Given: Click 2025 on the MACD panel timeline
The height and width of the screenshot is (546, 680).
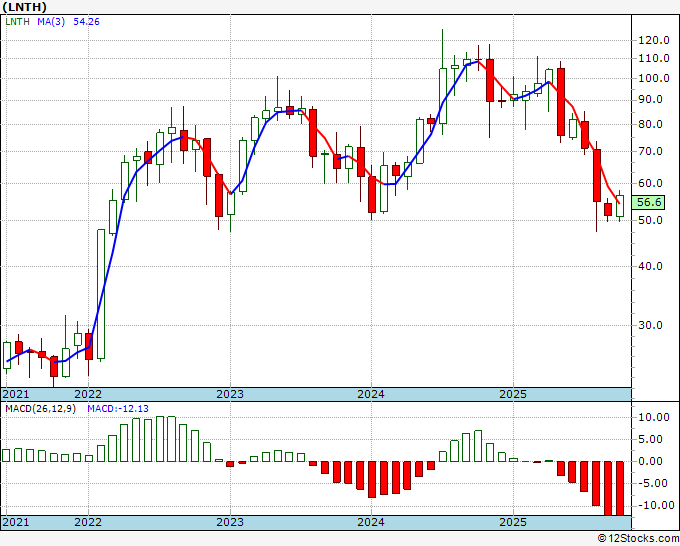Looking at the screenshot, I should coord(513,522).
